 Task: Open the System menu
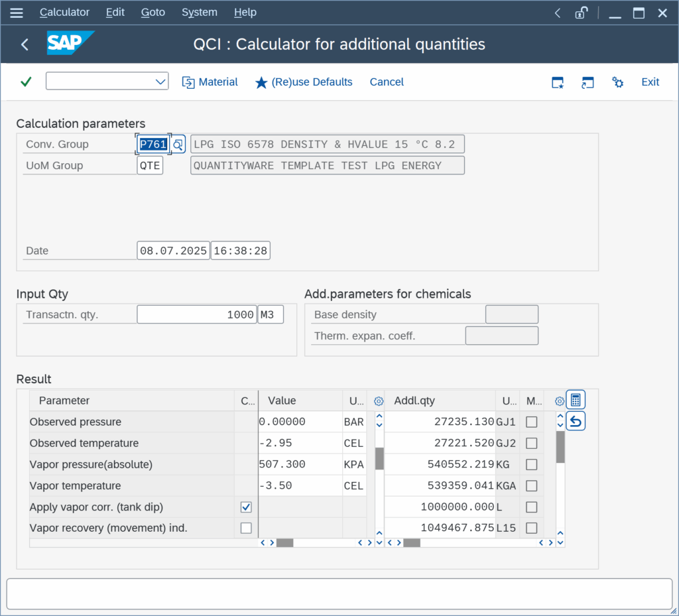(x=199, y=12)
